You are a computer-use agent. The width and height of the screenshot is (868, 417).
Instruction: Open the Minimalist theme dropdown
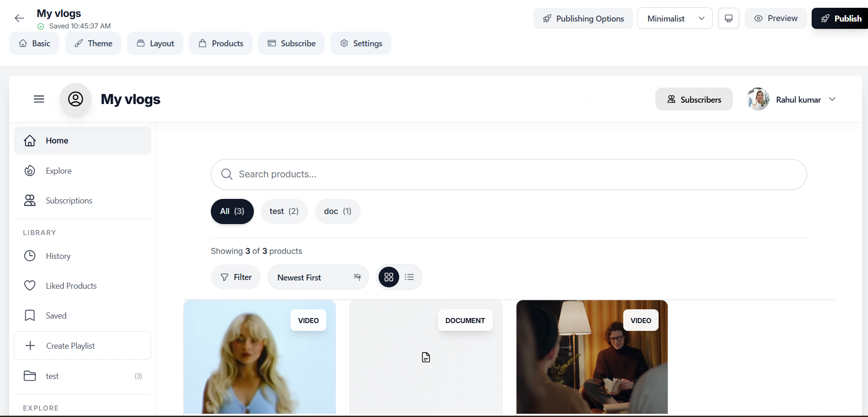click(674, 18)
